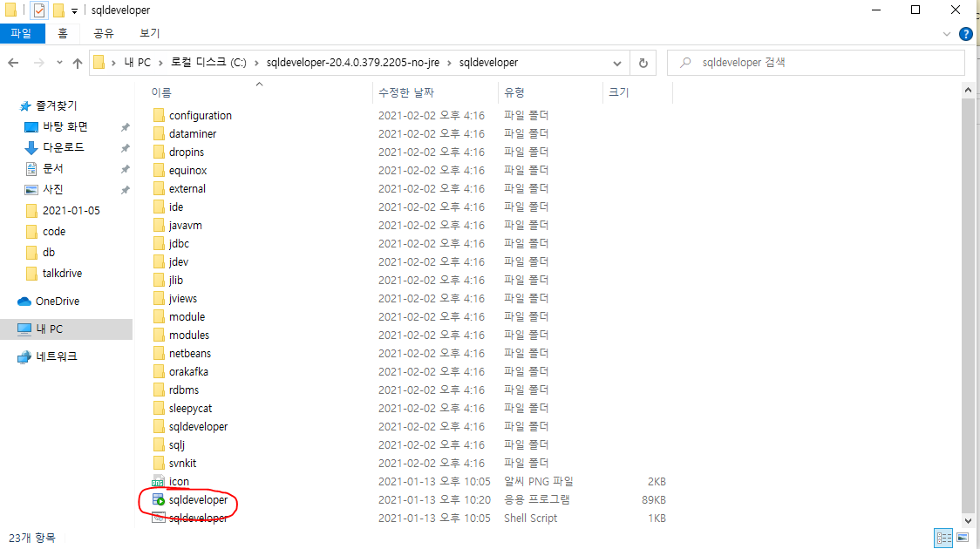Click the sqldeveloper 검색 search box
Viewport: 980px width, 549px height.
(815, 63)
